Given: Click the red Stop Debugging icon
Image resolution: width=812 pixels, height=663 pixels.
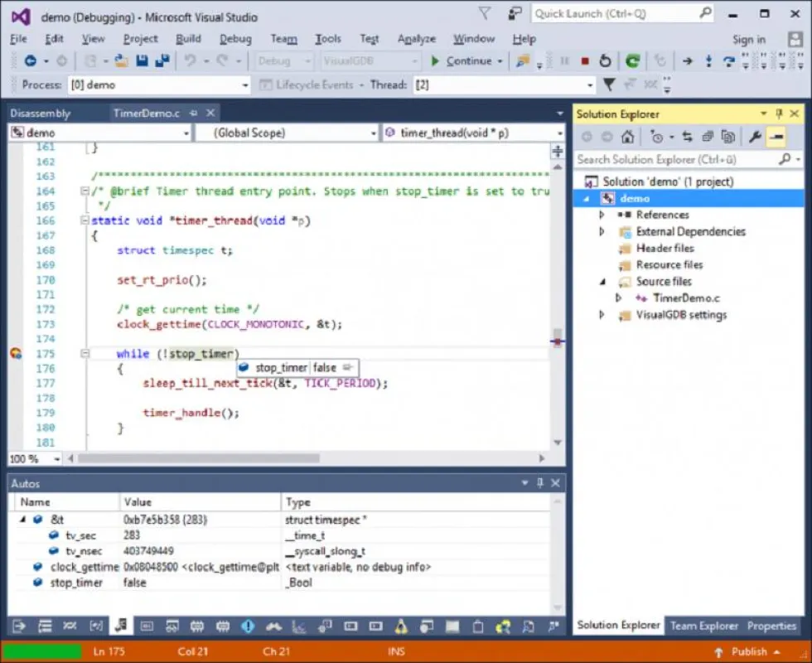Looking at the screenshot, I should tap(585, 61).
